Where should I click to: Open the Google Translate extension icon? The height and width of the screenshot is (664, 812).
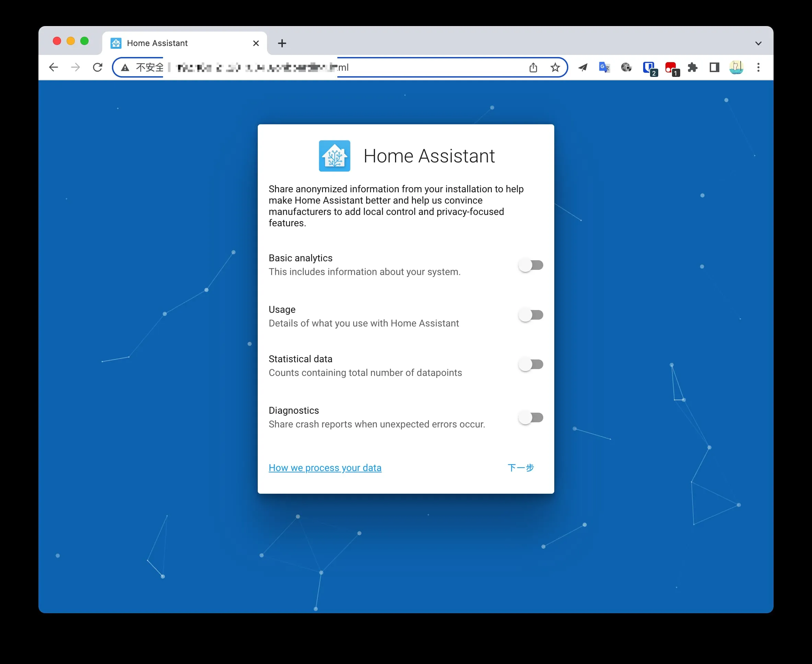(604, 68)
